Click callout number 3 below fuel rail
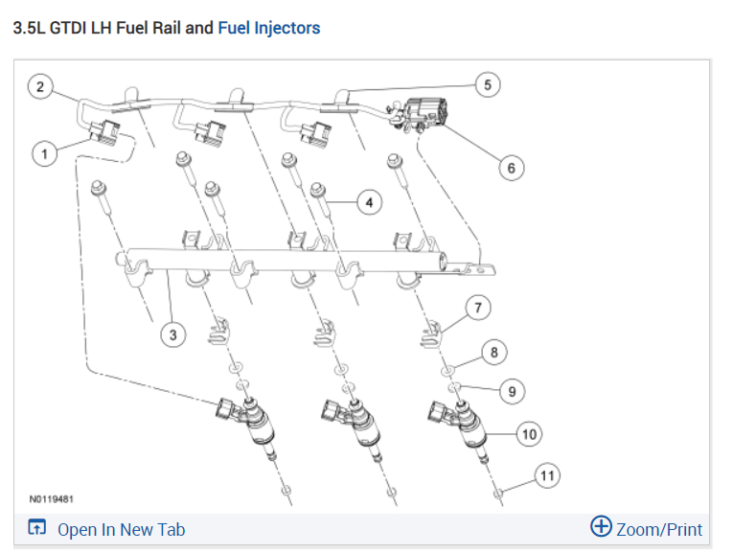Screen dimensions: 756x553 tap(172, 335)
